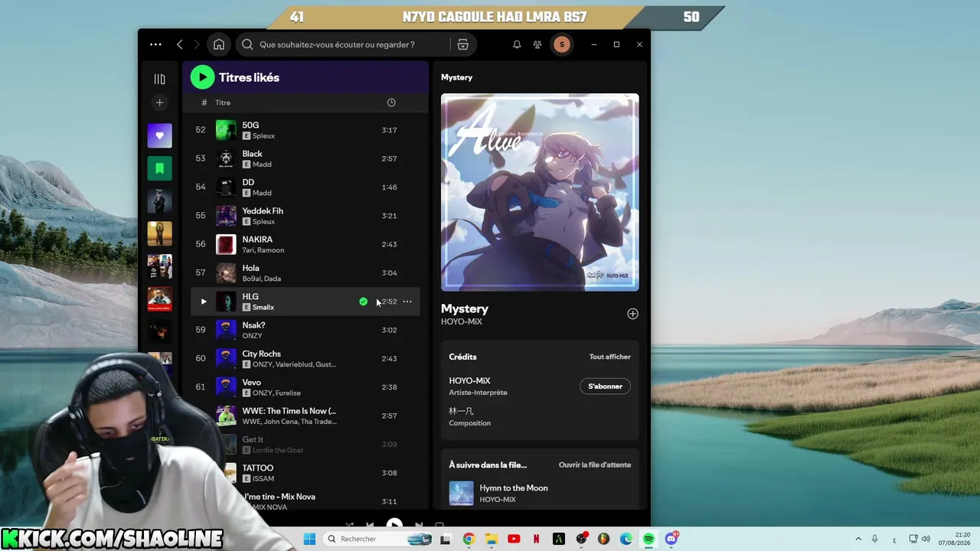Open HOYO-MiX in the Crédits card
The image size is (980, 551).
point(469,380)
